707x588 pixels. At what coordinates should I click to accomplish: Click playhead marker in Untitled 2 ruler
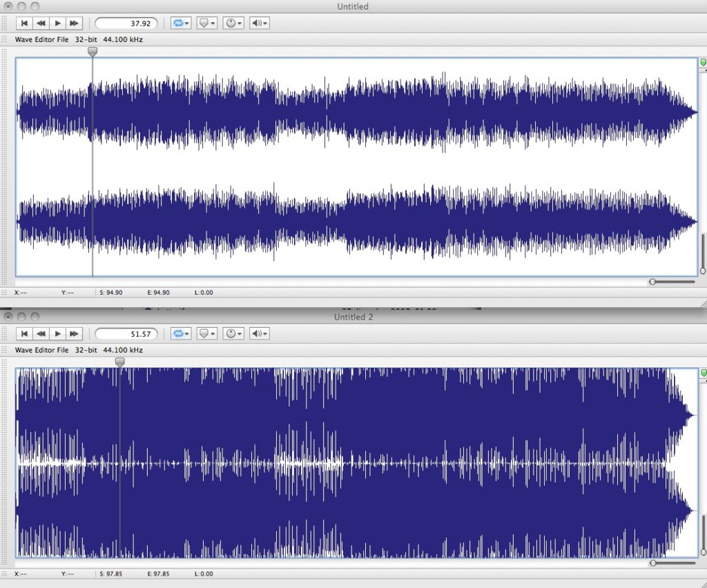pyautogui.click(x=119, y=362)
